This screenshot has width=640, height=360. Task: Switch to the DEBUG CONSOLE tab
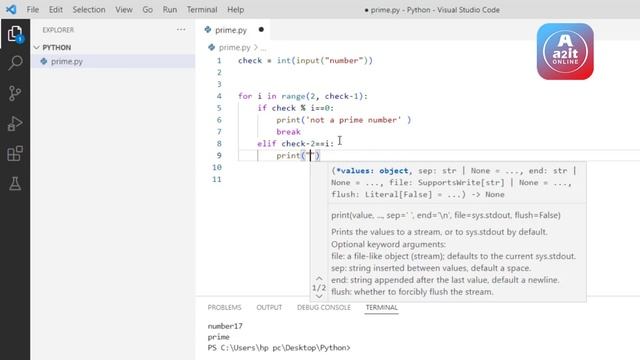click(x=324, y=307)
